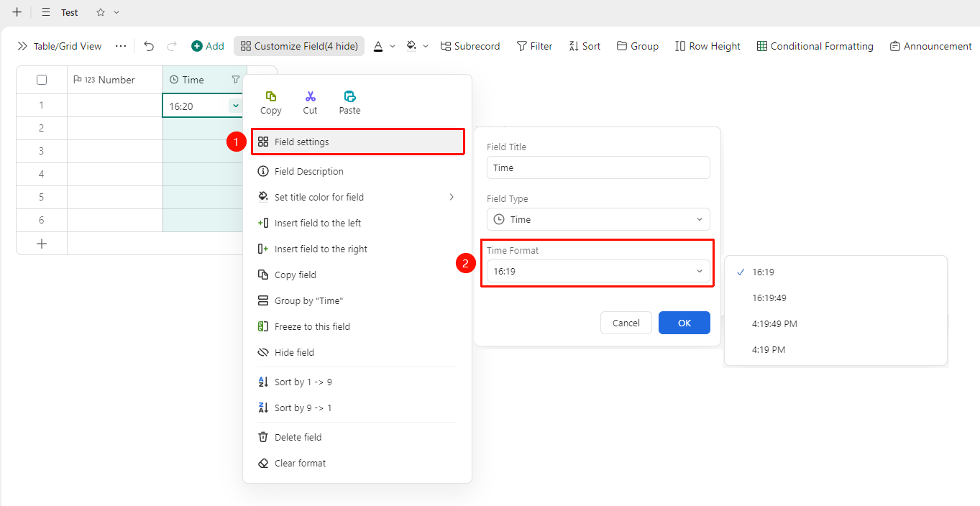Click the OK button in Field settings
This screenshot has height=506, width=980.
click(684, 323)
